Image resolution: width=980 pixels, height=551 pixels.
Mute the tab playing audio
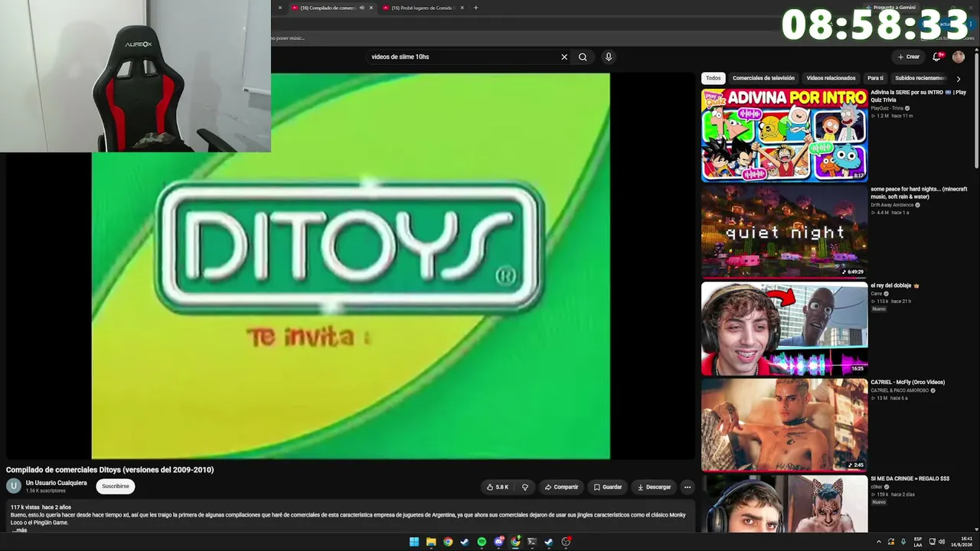(361, 8)
